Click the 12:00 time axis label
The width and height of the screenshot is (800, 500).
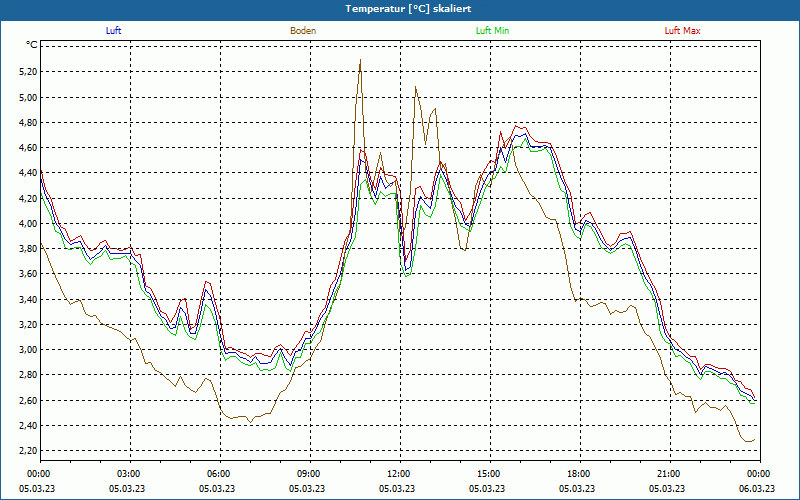[x=401, y=474]
